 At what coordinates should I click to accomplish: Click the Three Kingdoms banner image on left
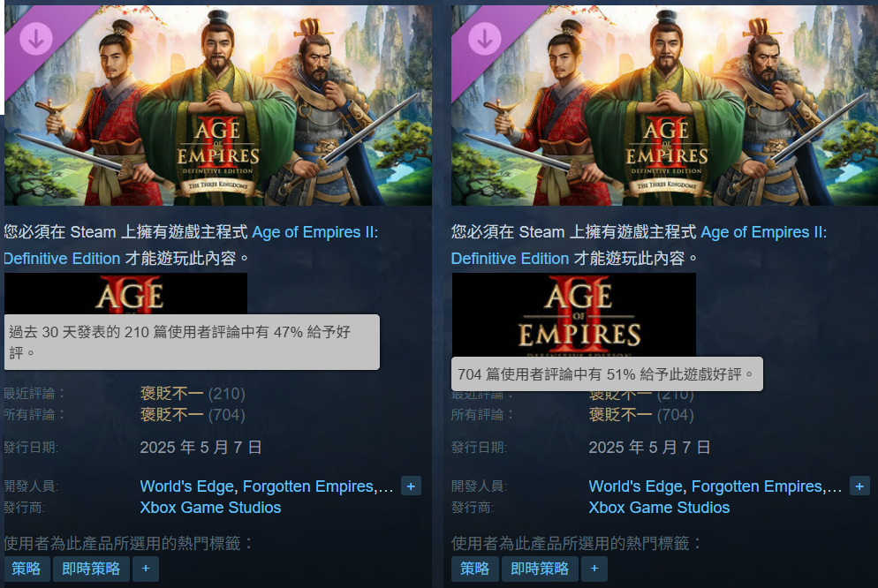pyautogui.click(x=218, y=105)
